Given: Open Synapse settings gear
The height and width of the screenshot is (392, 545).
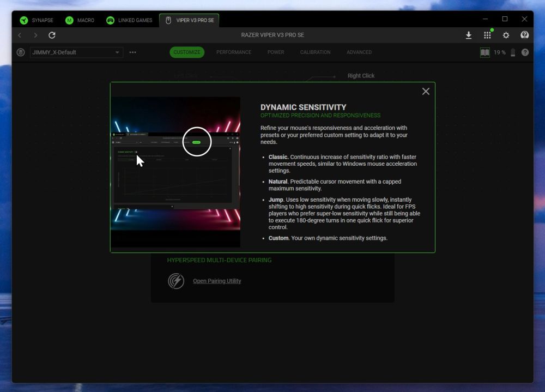Looking at the screenshot, I should tap(506, 35).
